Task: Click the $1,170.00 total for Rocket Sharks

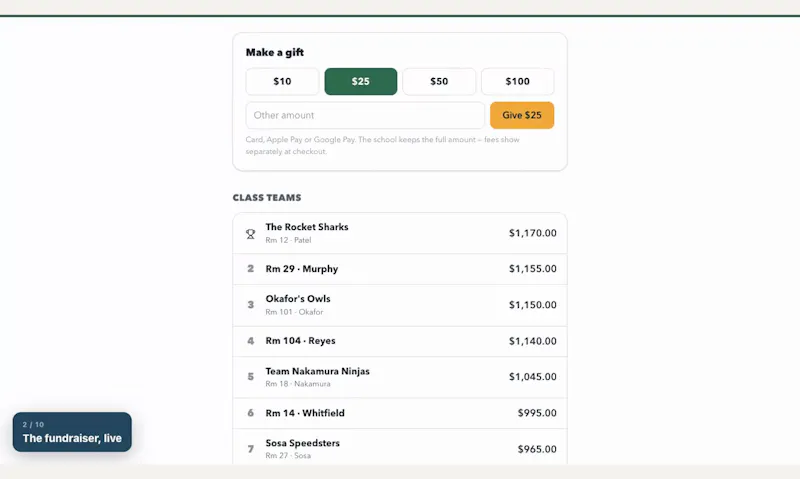Action: 533,233
